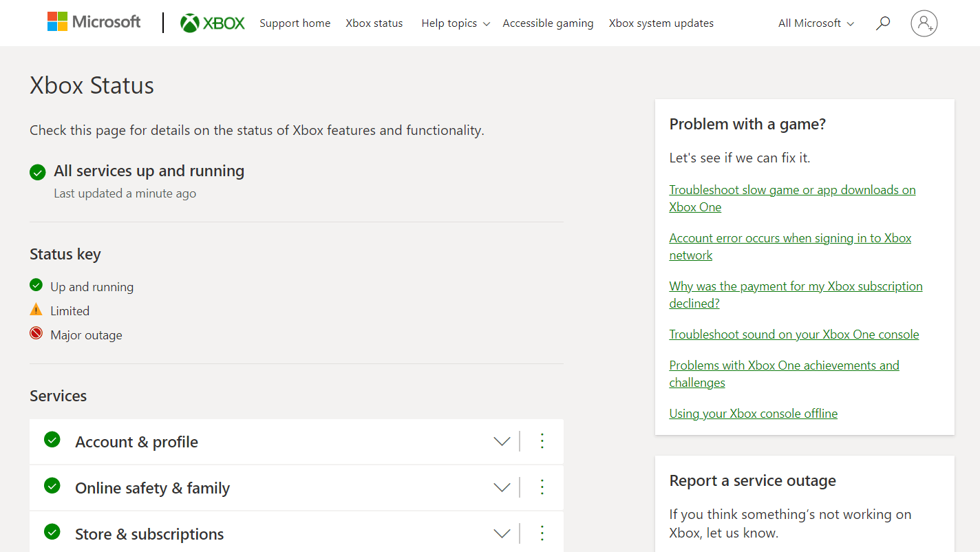Open Accessible gaming nav item

[x=548, y=23]
